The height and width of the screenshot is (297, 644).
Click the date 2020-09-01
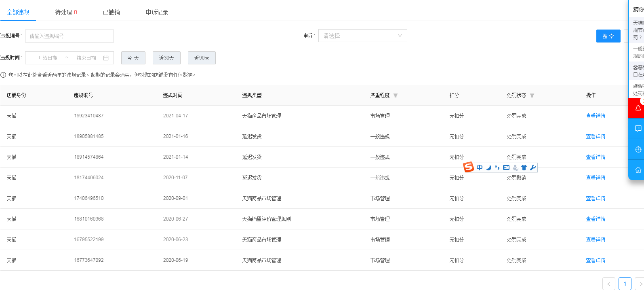(x=176, y=198)
